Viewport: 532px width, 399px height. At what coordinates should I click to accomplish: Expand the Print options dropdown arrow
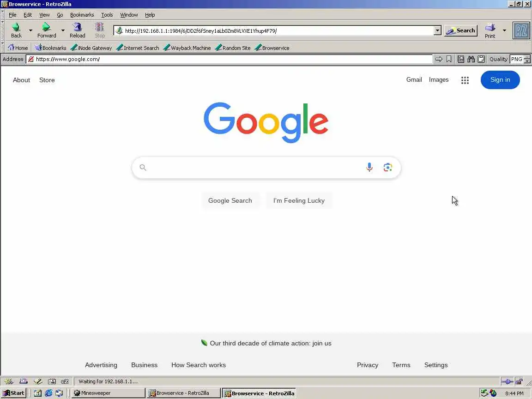coord(504,30)
